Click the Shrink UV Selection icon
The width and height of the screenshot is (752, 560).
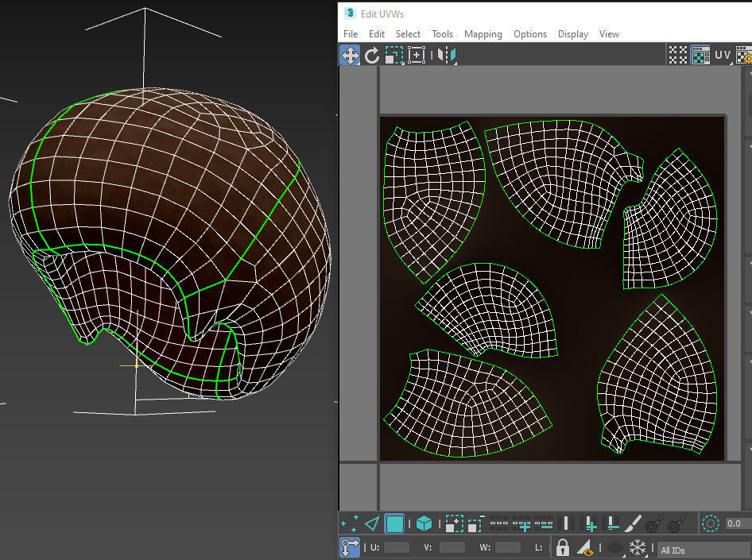click(x=476, y=523)
